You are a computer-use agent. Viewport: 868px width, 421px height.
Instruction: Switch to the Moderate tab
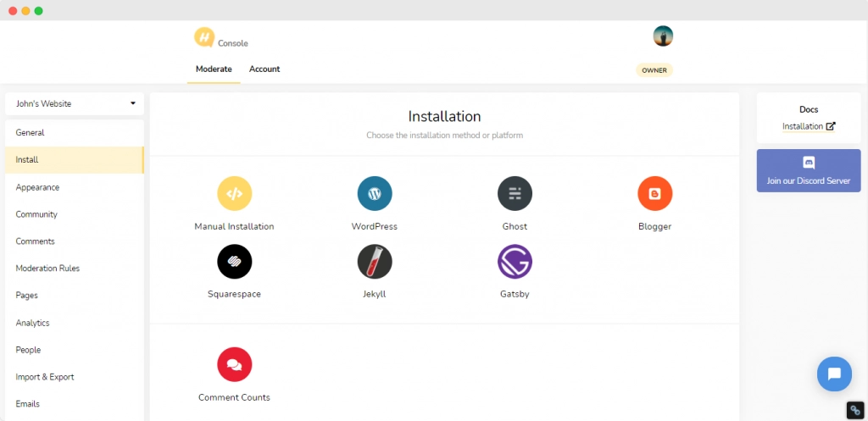click(214, 69)
